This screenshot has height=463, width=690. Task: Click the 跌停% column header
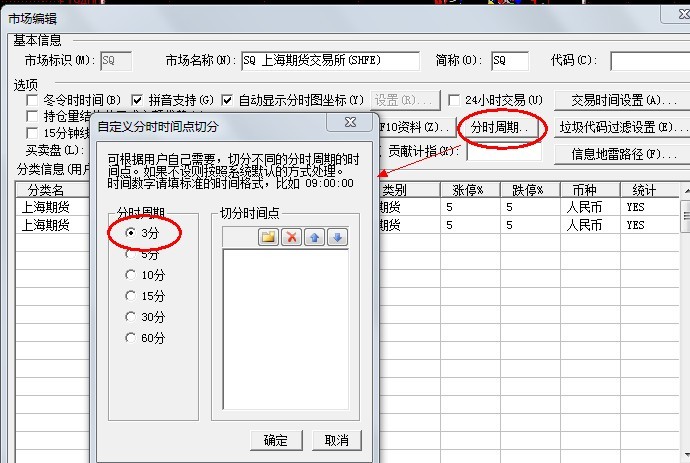coord(530,190)
